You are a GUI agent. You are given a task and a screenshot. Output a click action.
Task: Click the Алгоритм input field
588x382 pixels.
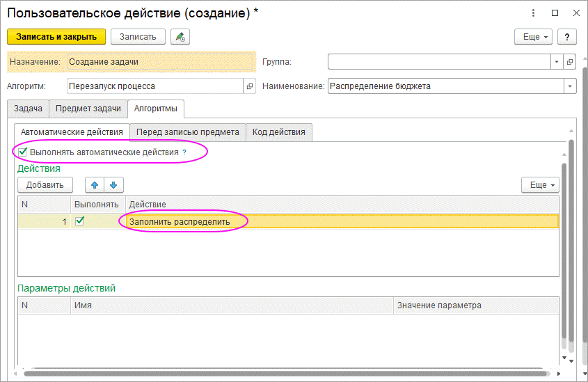pyautogui.click(x=153, y=86)
